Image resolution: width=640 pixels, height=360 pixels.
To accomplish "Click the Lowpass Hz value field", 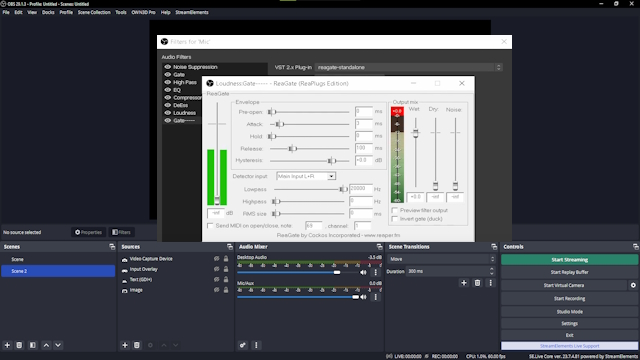I will coord(361,189).
